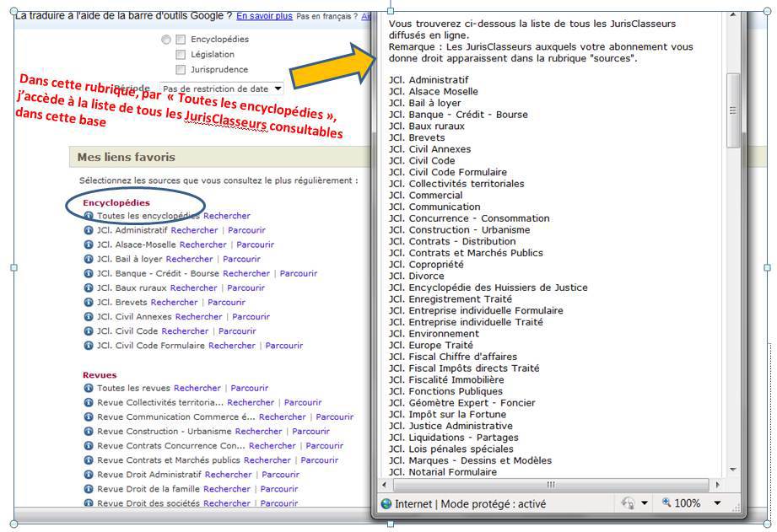Open the 'Pas de restriction de date' dropdown
This screenshot has width=777, height=532.
tap(222, 89)
